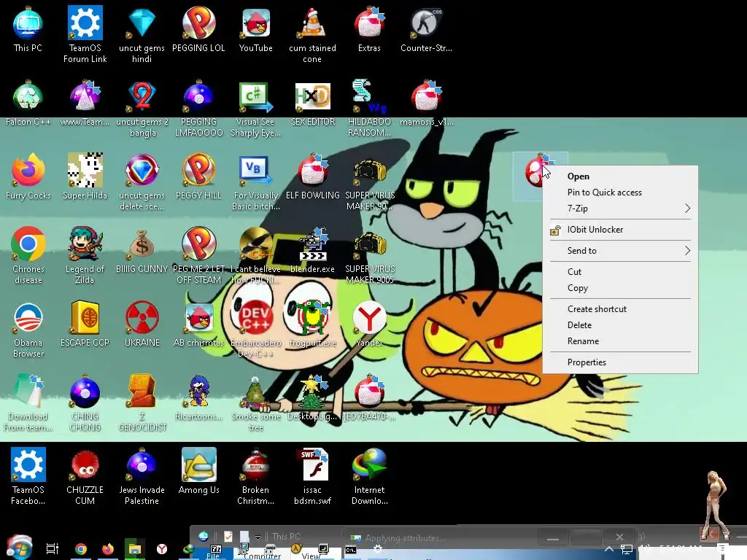Screen dimensions: 747x560
Task: Click Open in the context menu
Action: (620, 176)
